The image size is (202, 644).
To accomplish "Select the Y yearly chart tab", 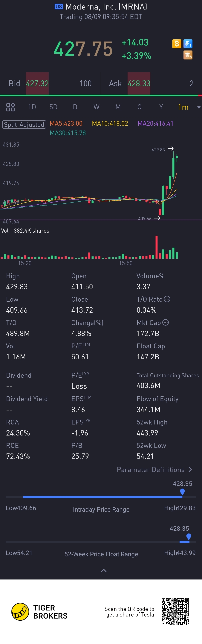I will click(161, 107).
